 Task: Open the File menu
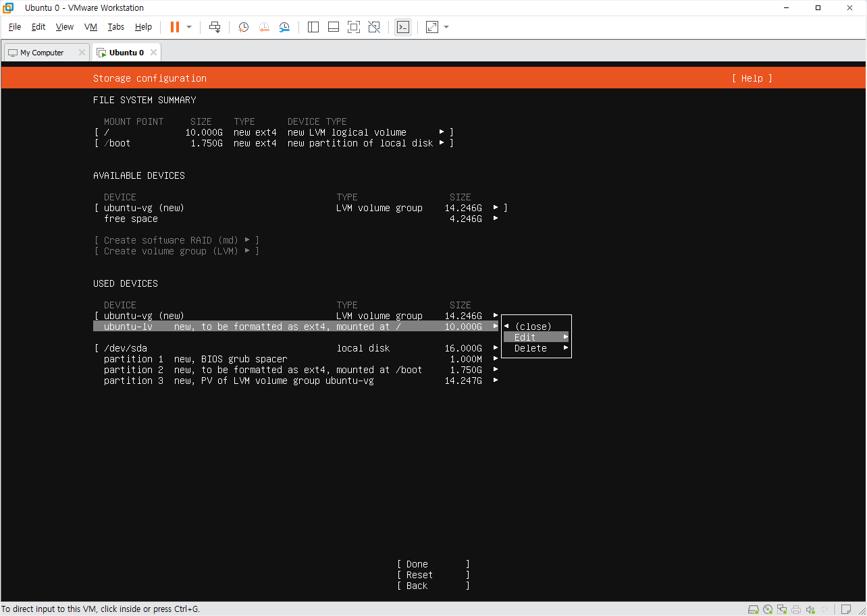pos(15,27)
